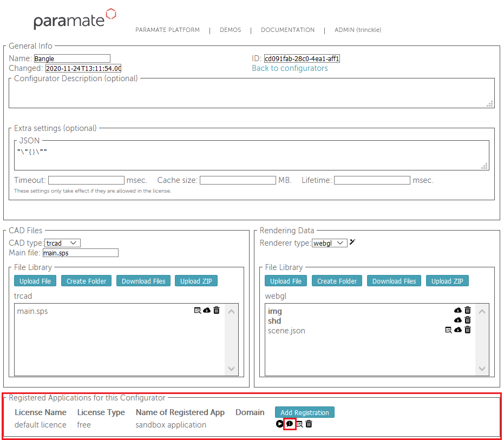504x440 pixels.
Task: Click the Add Registration button
Action: click(x=305, y=412)
